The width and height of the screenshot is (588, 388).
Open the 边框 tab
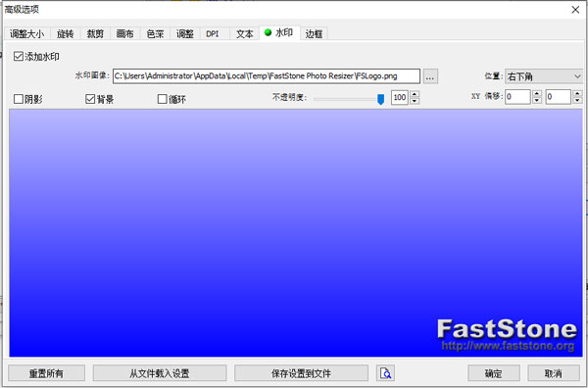tap(315, 33)
